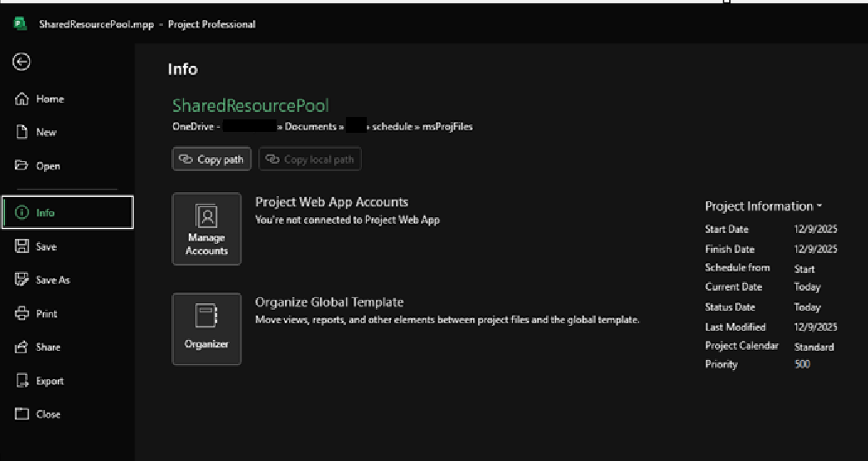
Task: Click the msProjFiles path segment
Action: coord(447,127)
